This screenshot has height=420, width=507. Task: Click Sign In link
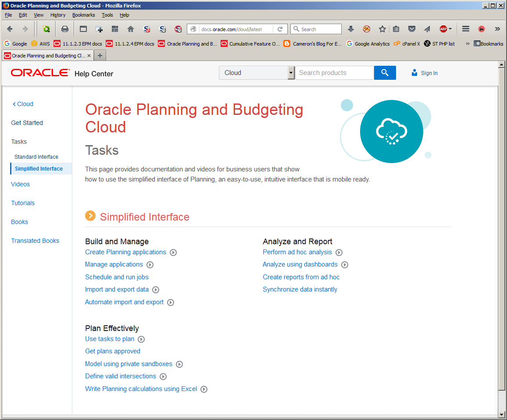[x=425, y=73]
